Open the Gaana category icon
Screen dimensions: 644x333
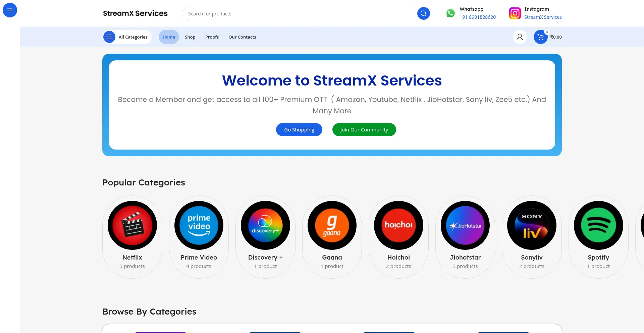pyautogui.click(x=332, y=225)
